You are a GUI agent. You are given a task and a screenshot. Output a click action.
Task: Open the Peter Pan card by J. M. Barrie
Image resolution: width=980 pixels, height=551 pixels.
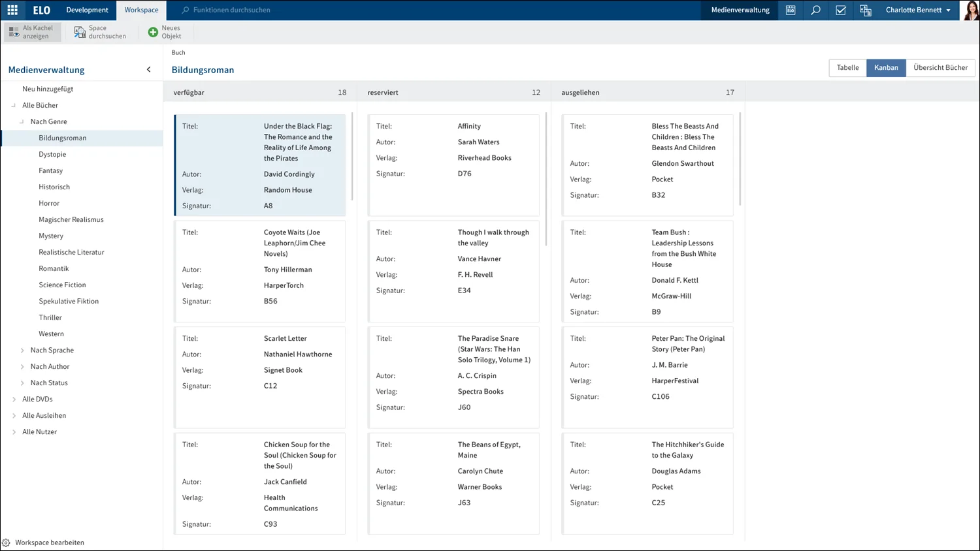(647, 377)
